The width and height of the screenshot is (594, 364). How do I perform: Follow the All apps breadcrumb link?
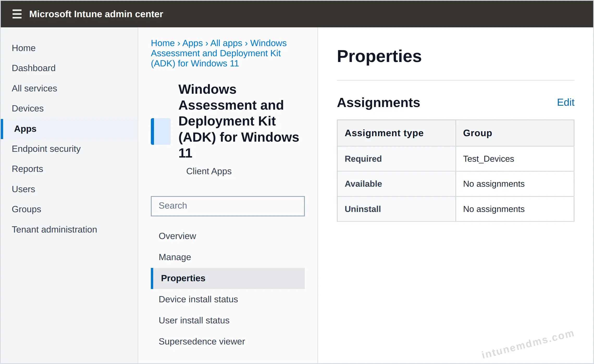click(226, 43)
